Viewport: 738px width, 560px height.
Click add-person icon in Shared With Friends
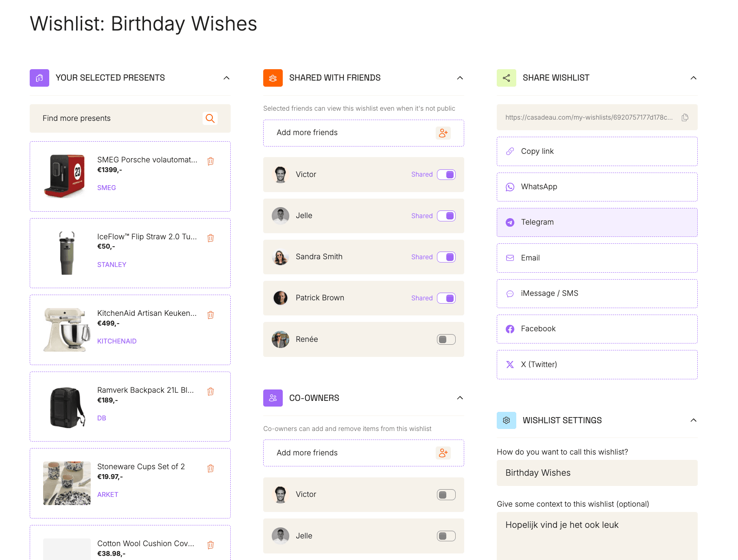pos(443,133)
